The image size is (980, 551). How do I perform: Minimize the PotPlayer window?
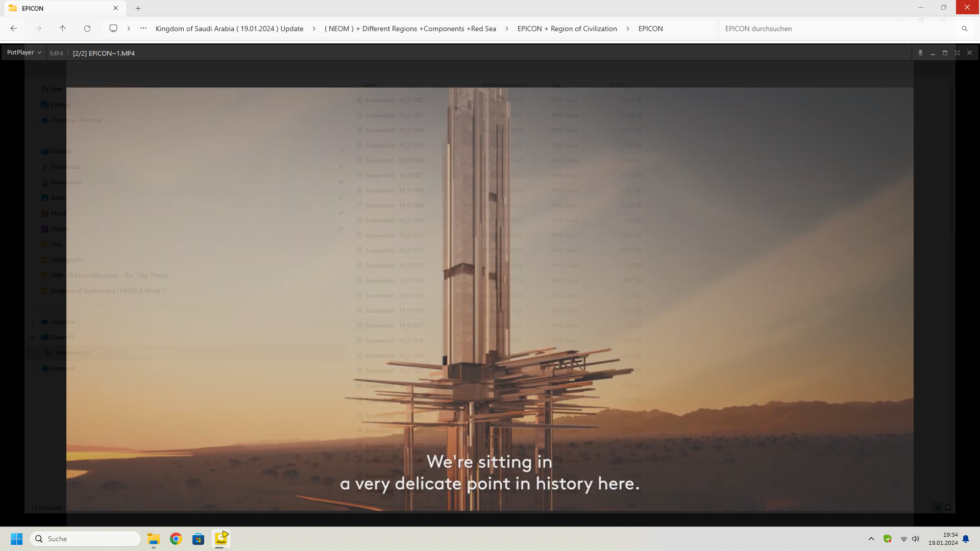click(x=933, y=53)
